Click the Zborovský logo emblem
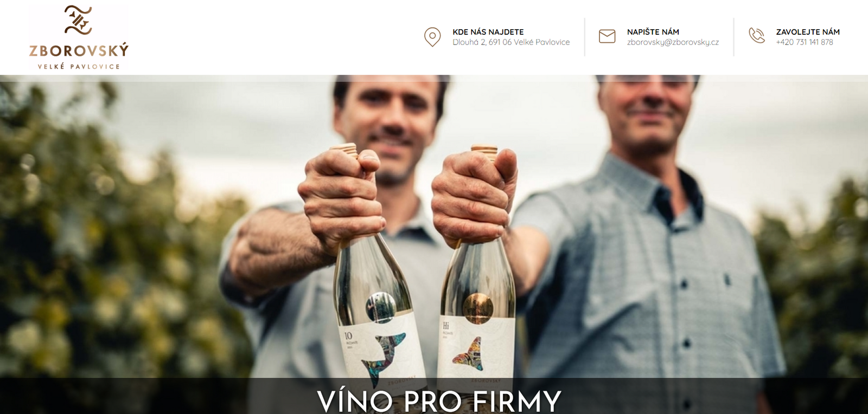Screen dimensions: 868x414 coord(78,20)
